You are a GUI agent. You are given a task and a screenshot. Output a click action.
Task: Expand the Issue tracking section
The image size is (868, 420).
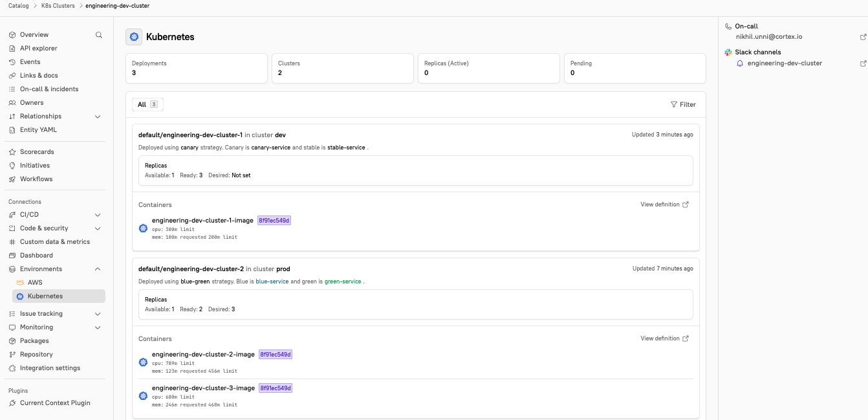point(98,314)
